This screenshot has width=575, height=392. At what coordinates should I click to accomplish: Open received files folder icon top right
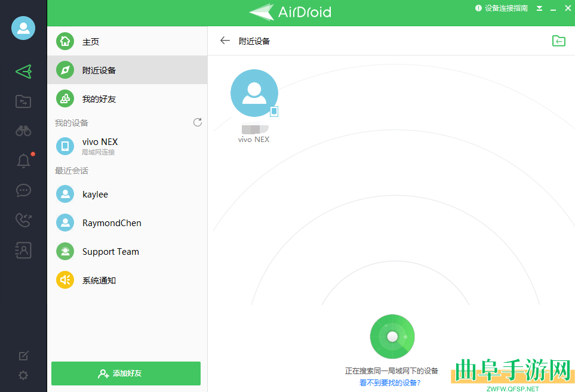[x=559, y=41]
